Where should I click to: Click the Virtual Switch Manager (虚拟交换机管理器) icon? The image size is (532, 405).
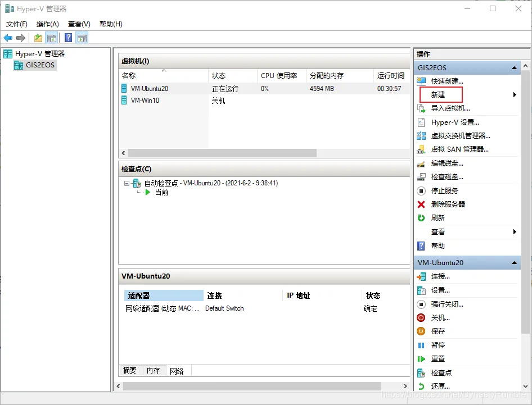tap(421, 136)
